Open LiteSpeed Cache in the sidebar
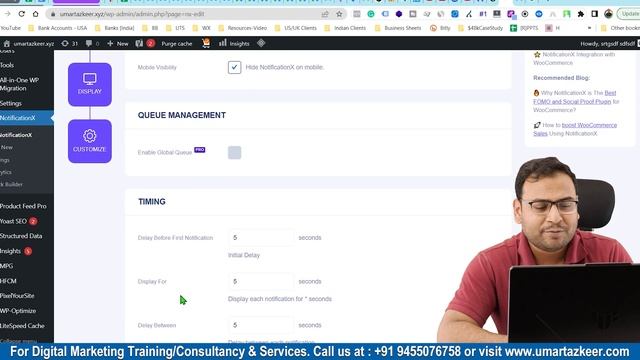This screenshot has width=640, height=360. click(x=22, y=326)
